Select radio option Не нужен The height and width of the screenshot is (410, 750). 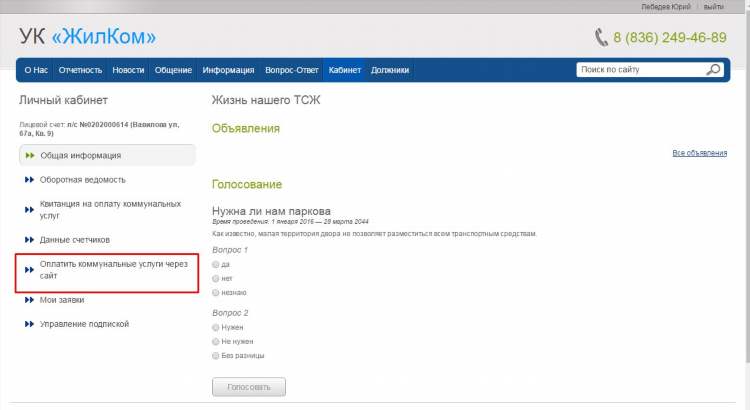coord(216,342)
